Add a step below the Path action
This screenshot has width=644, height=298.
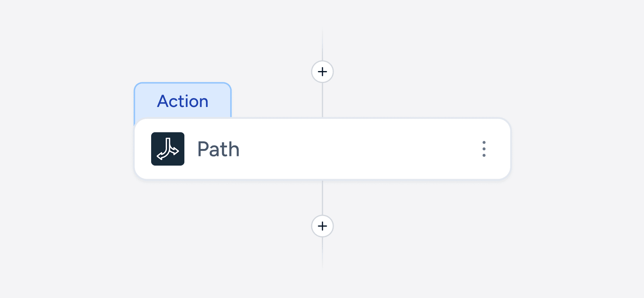322,226
